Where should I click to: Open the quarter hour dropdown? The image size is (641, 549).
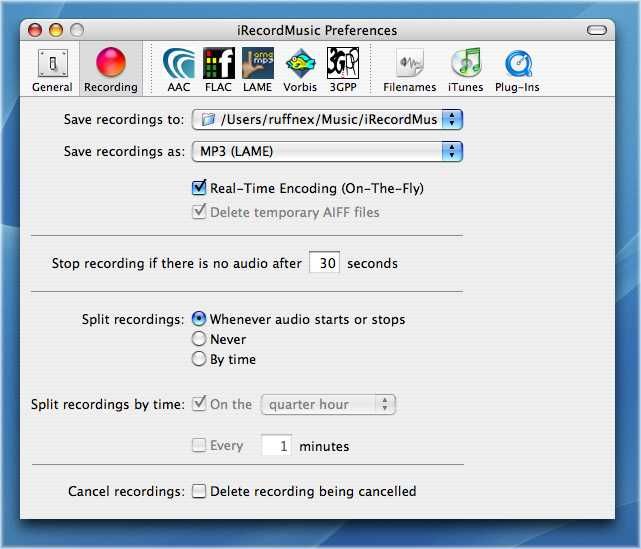tap(328, 404)
